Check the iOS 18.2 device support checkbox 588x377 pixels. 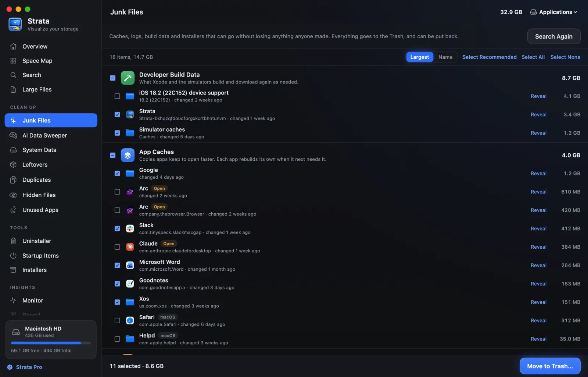click(117, 96)
